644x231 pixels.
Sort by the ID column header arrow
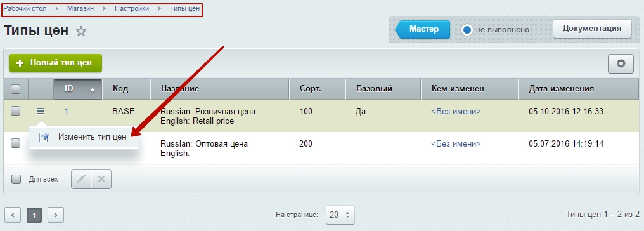pos(93,89)
